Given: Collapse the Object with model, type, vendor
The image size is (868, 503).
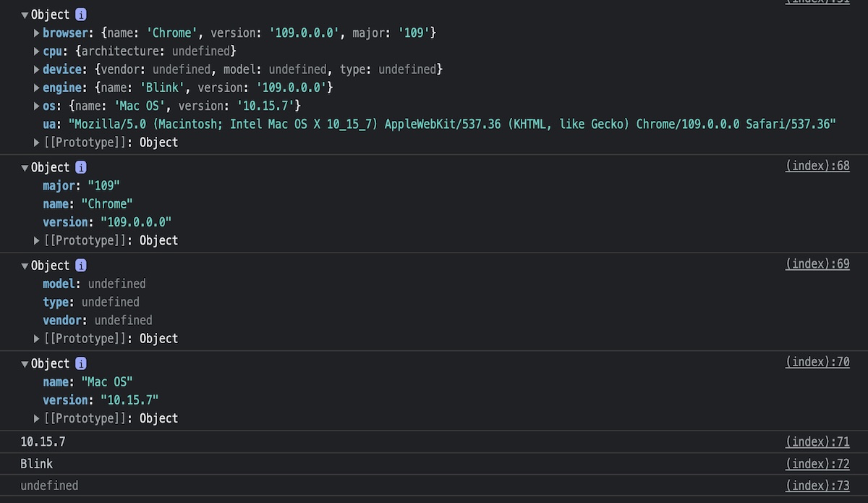Looking at the screenshot, I should click(25, 266).
